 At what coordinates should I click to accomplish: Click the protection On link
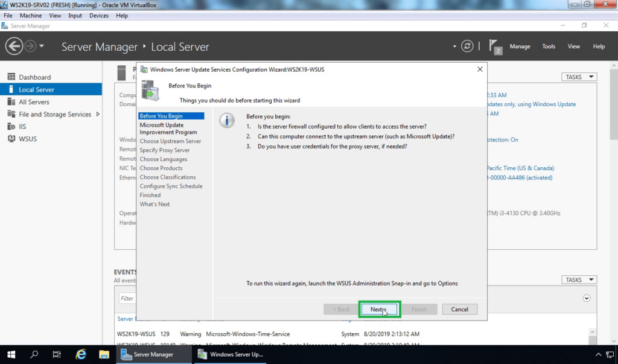point(503,139)
